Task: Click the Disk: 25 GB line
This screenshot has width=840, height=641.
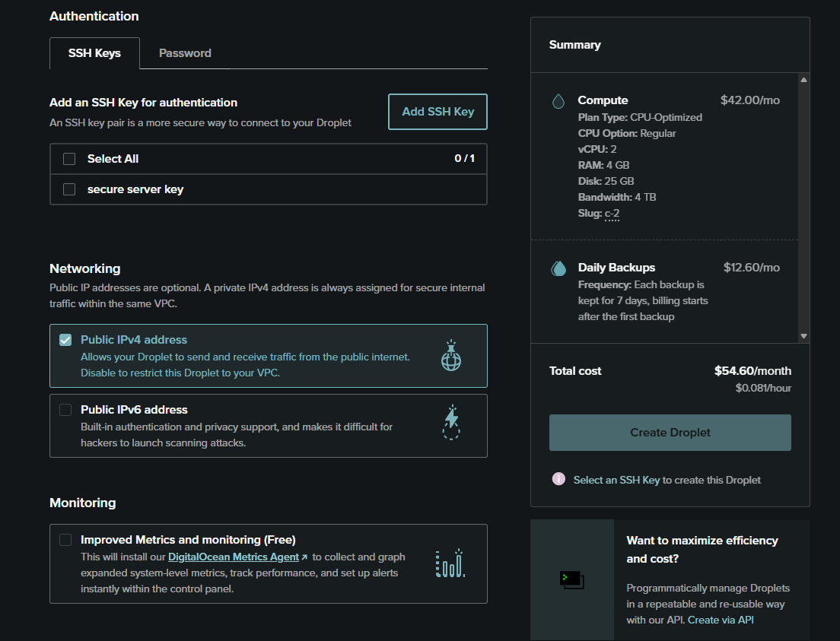Action: (x=606, y=181)
